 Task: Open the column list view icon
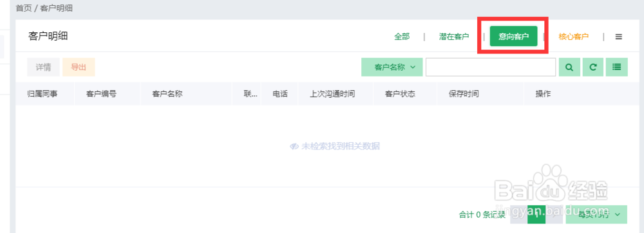pyautogui.click(x=616, y=68)
